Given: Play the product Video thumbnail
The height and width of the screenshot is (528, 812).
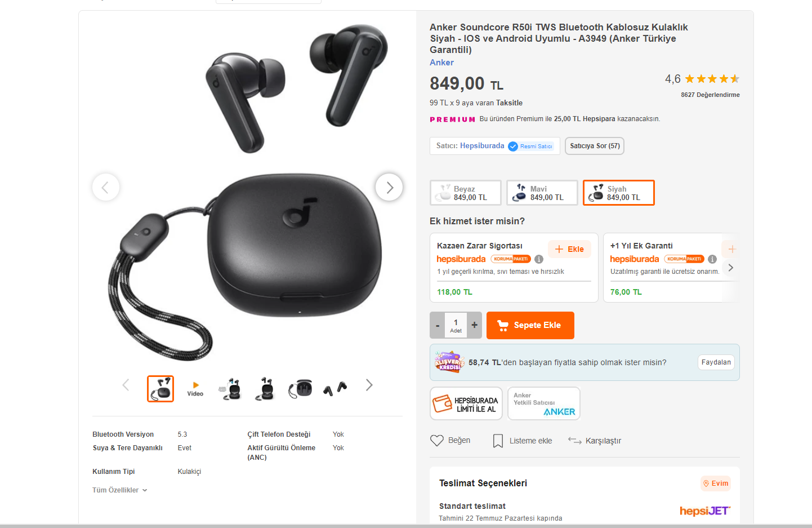Looking at the screenshot, I should coord(195,388).
